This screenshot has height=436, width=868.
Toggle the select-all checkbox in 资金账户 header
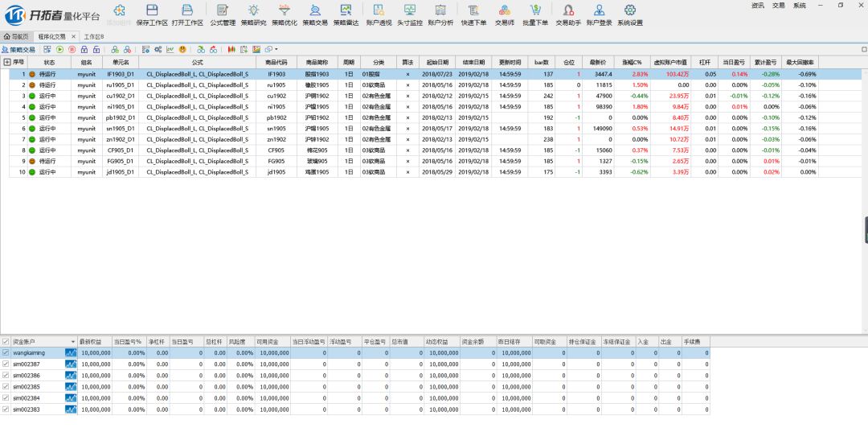[6, 342]
